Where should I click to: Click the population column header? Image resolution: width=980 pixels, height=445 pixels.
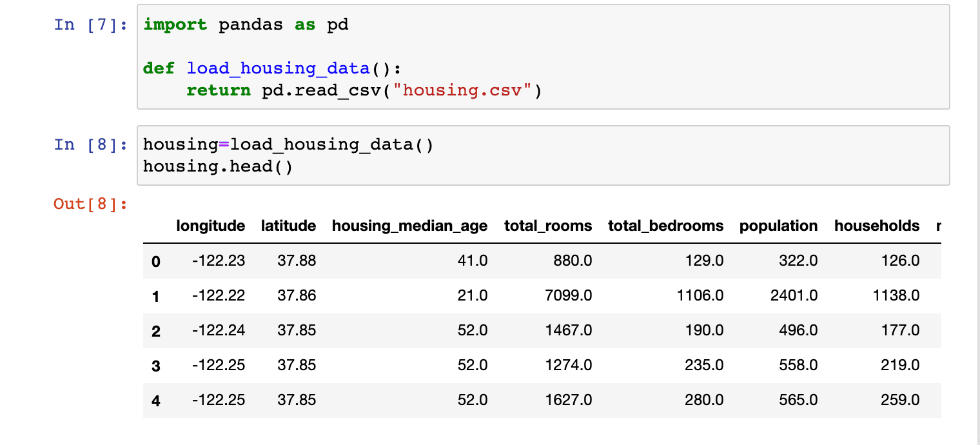click(x=778, y=226)
